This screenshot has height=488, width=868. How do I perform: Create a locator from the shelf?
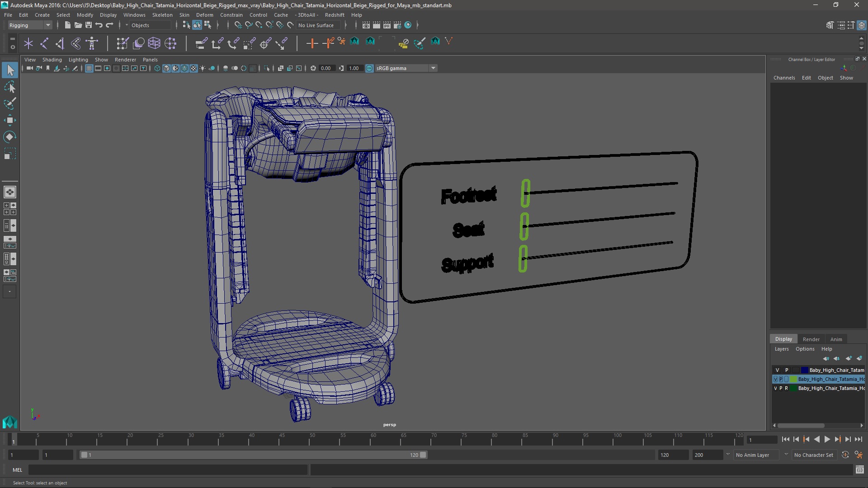28,43
